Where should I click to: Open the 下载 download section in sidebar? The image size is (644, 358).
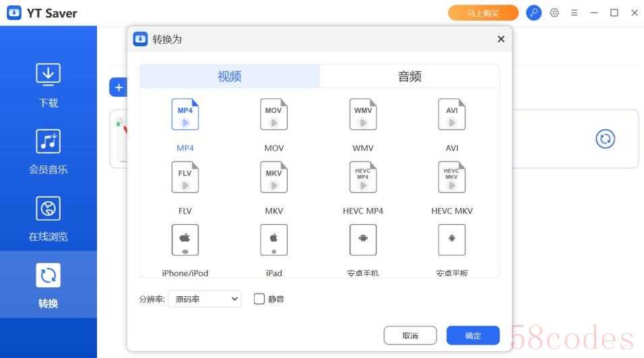[48, 85]
